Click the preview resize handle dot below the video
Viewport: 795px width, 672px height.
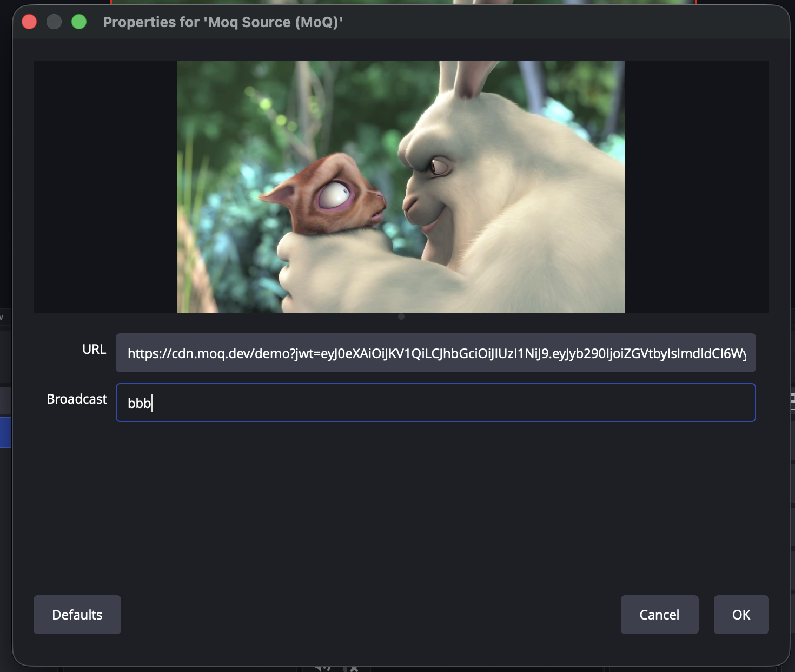(x=401, y=317)
